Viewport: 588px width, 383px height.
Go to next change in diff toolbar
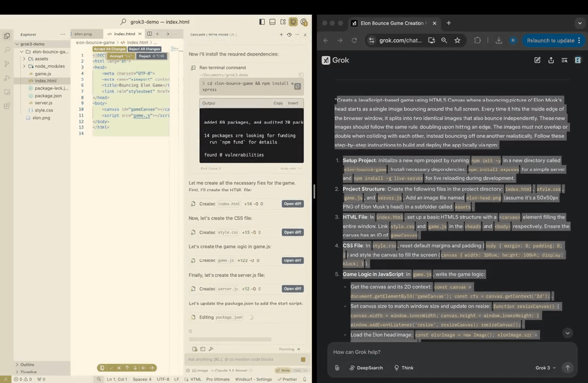tap(136, 368)
